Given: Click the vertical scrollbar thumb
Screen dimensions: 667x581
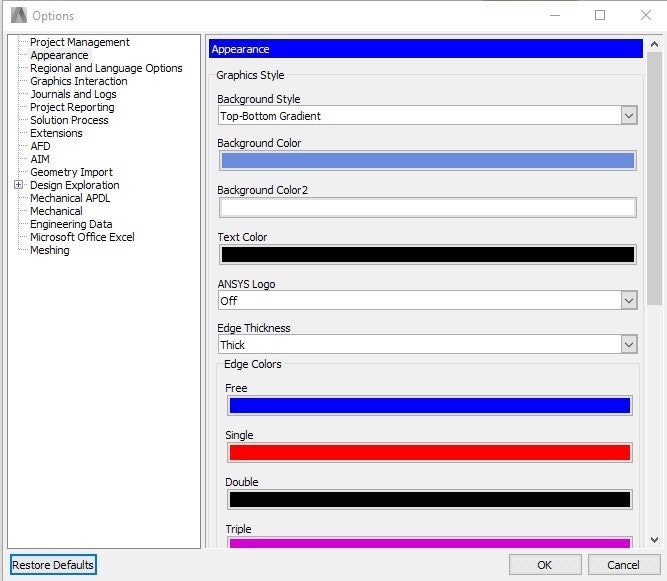Looking at the screenshot, I should tap(654, 178).
